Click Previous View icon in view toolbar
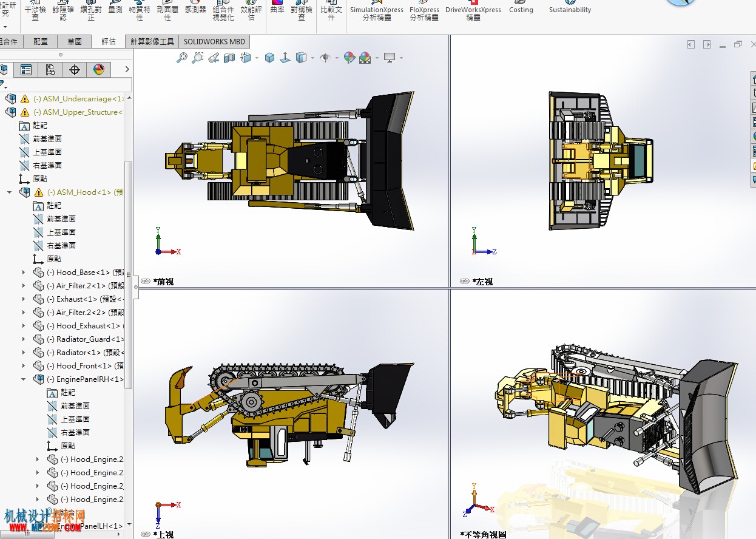Image resolution: width=756 pixels, height=539 pixels. coord(213,58)
